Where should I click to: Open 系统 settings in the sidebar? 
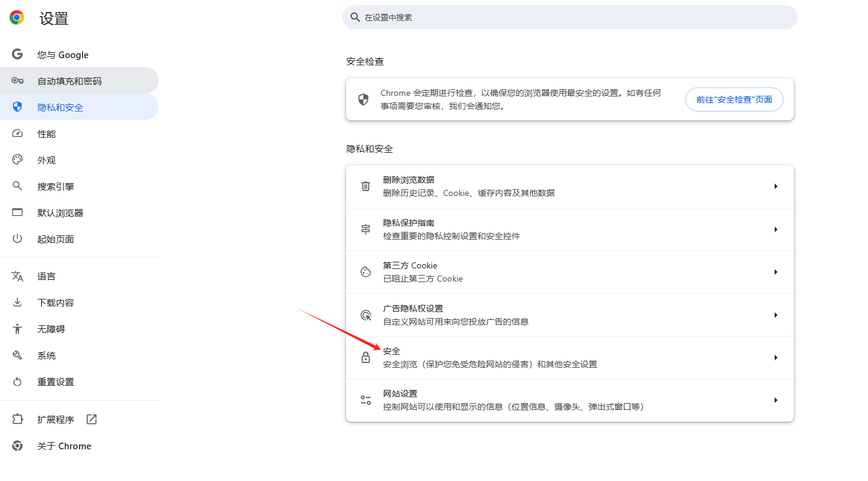pyautogui.click(x=79, y=355)
